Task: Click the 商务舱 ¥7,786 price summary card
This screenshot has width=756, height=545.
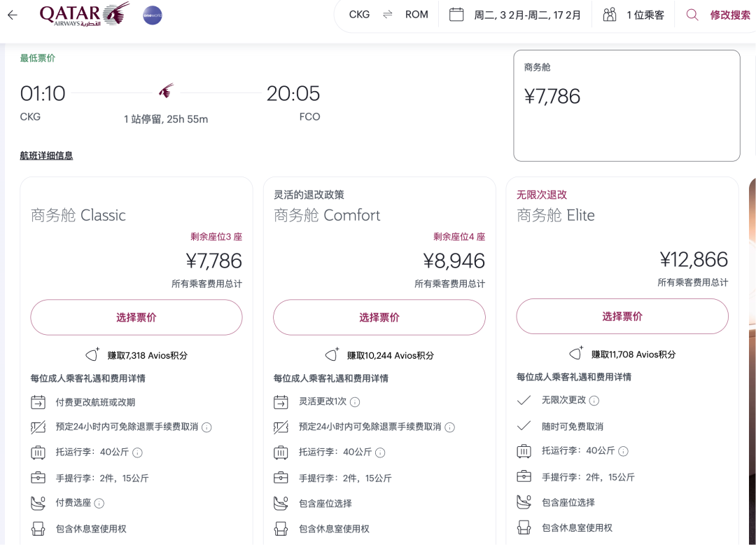Action: tap(626, 105)
